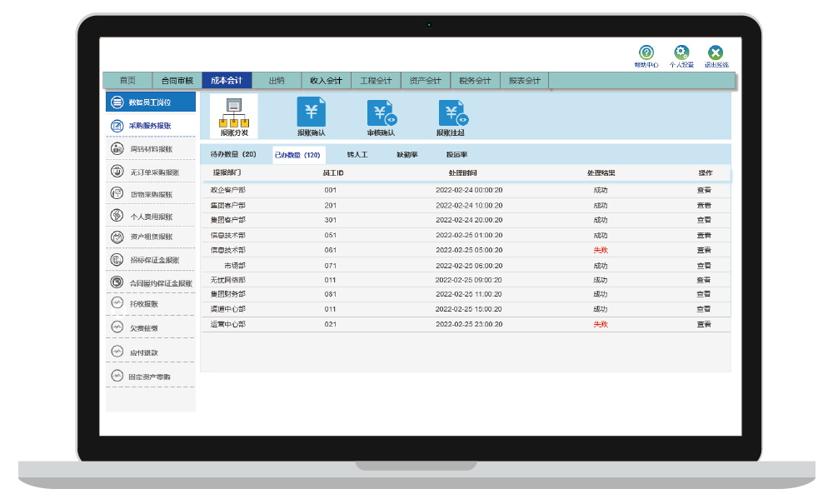Viewport: 833px width, 504px height.
Task: Select the 报账分发 hierarchy icon
Action: [x=233, y=112]
